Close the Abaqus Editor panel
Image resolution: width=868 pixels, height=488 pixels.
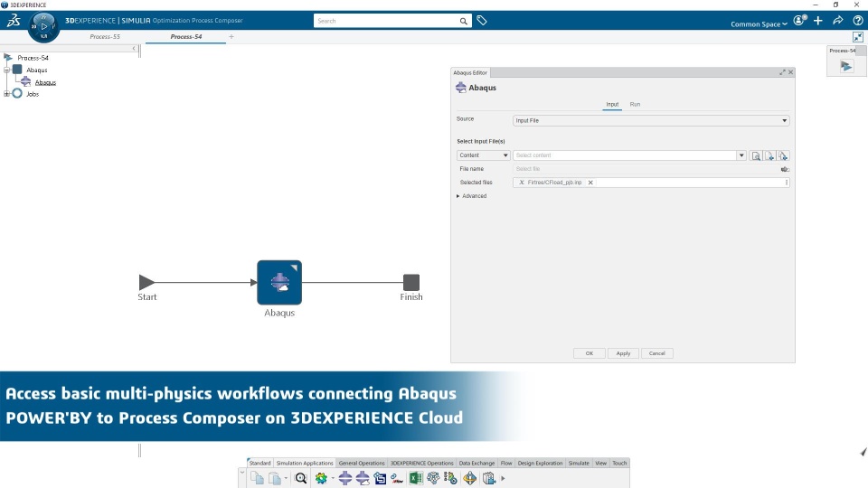pos(791,72)
